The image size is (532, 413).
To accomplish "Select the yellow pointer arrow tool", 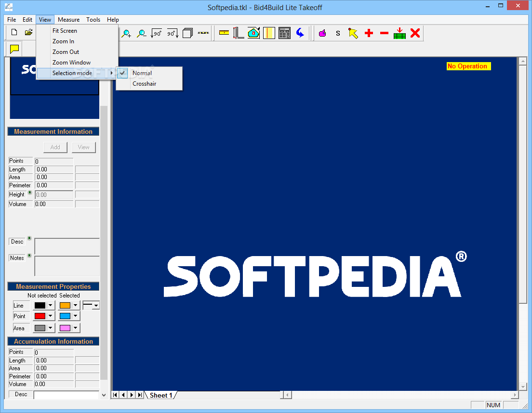I will [x=353, y=33].
